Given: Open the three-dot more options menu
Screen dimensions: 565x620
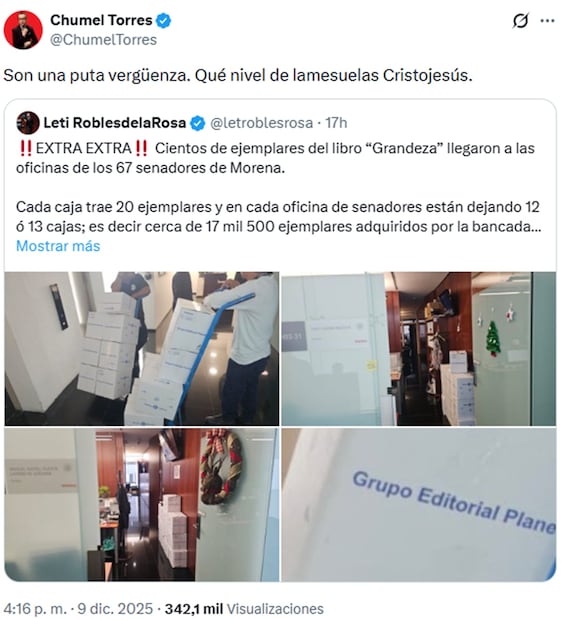Looking at the screenshot, I should (547, 21).
